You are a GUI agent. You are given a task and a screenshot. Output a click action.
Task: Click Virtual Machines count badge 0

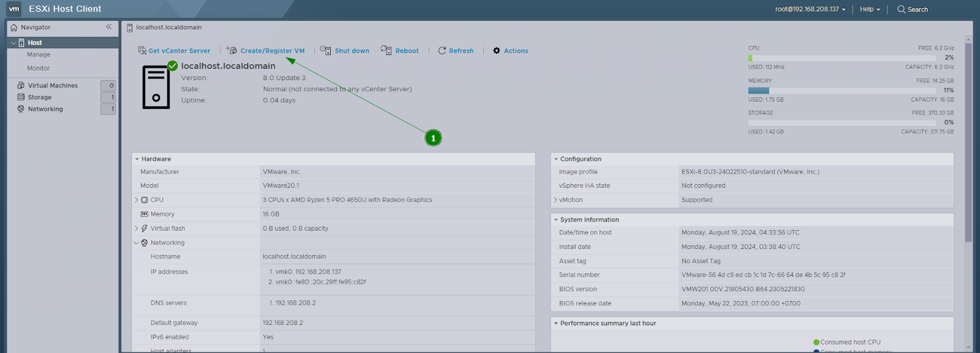pos(108,86)
